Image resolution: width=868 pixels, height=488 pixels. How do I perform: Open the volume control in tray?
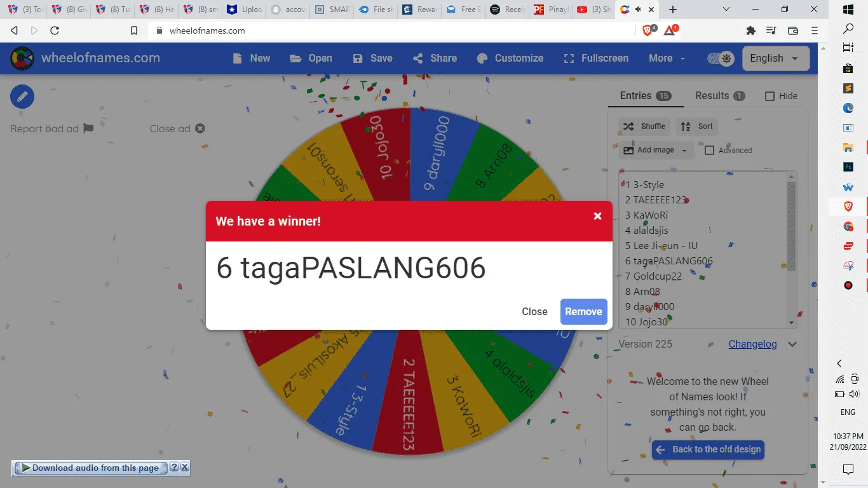click(854, 394)
